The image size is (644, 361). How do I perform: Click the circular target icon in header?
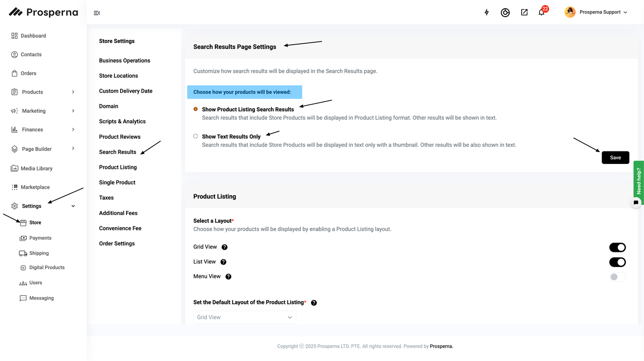tap(505, 12)
